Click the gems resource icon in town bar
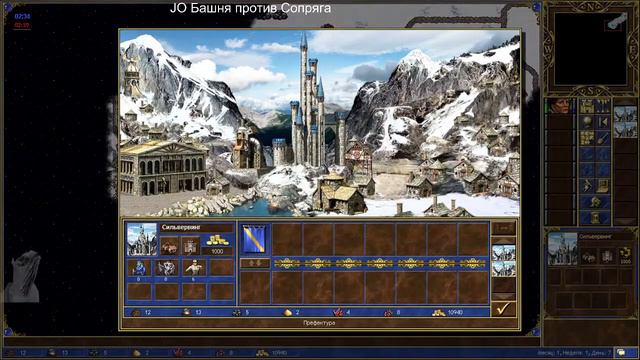Screen dimensions: 640x360 click(x=388, y=313)
